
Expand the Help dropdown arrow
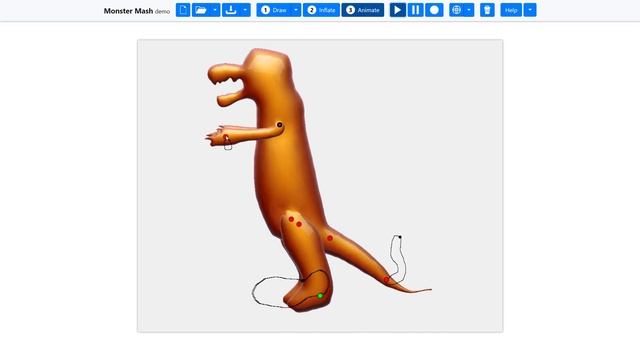[x=530, y=10]
